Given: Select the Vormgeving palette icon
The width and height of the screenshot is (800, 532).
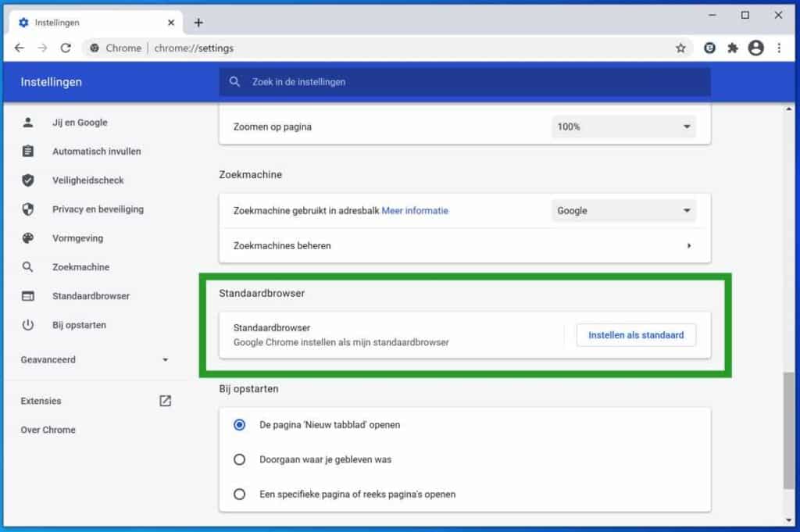Looking at the screenshot, I should click(x=28, y=237).
